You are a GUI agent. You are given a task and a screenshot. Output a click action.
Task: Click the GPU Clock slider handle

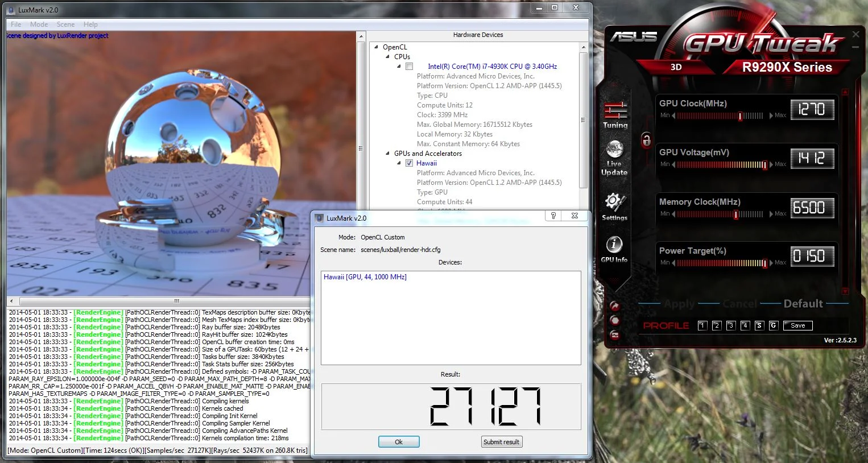click(x=741, y=116)
